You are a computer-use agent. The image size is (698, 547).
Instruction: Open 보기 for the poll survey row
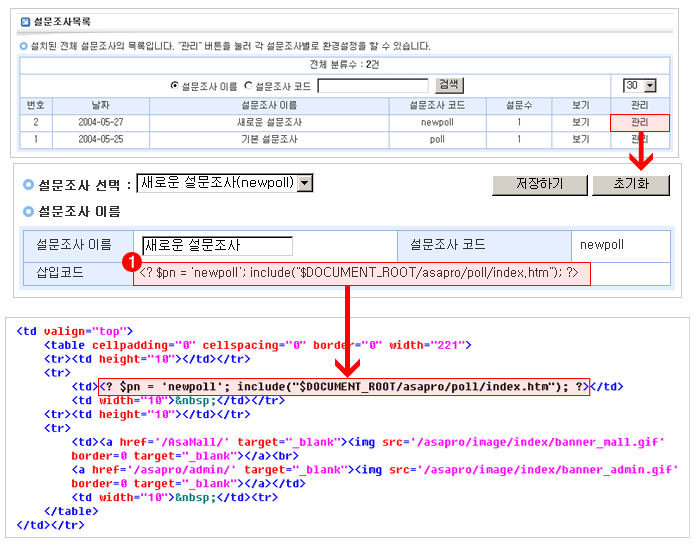tap(580, 140)
